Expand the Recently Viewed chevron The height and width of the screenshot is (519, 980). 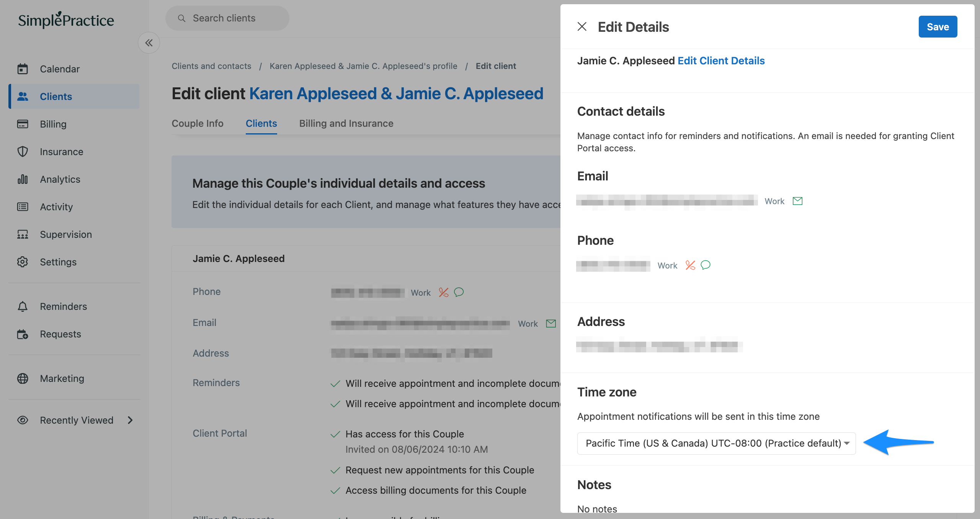(x=130, y=420)
